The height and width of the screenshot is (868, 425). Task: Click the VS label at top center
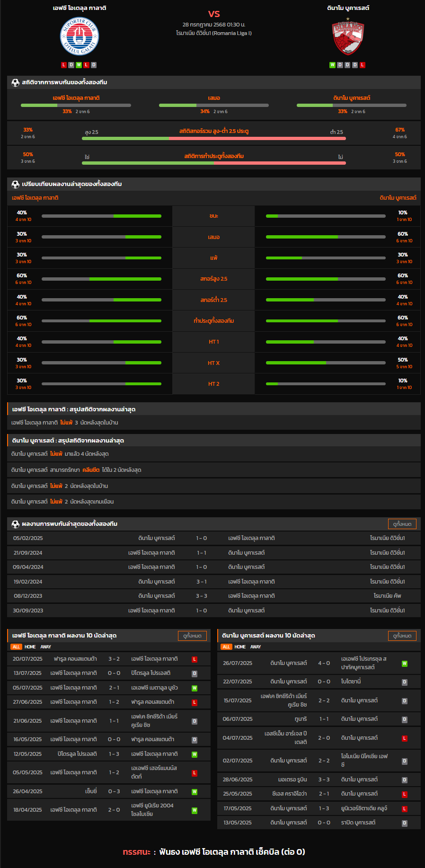click(x=214, y=14)
